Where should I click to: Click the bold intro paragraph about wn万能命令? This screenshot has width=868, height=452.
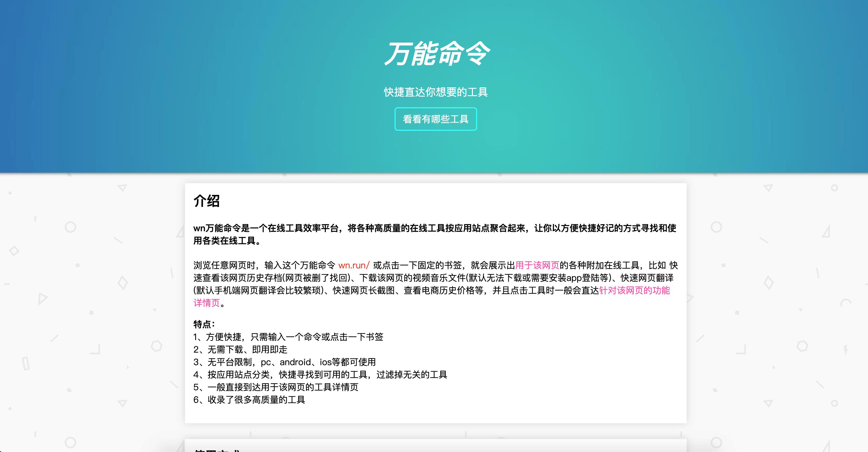[435, 234]
